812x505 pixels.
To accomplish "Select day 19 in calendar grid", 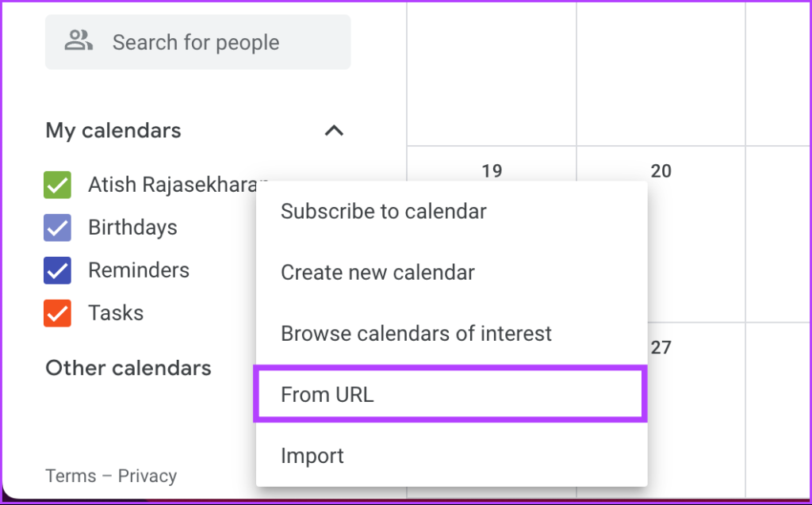I will click(x=492, y=170).
